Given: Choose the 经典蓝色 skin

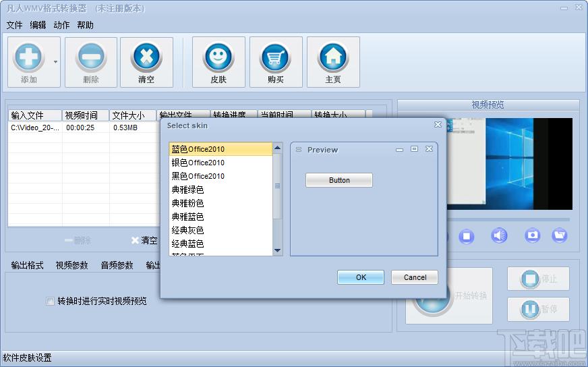Looking at the screenshot, I should tap(220, 244).
